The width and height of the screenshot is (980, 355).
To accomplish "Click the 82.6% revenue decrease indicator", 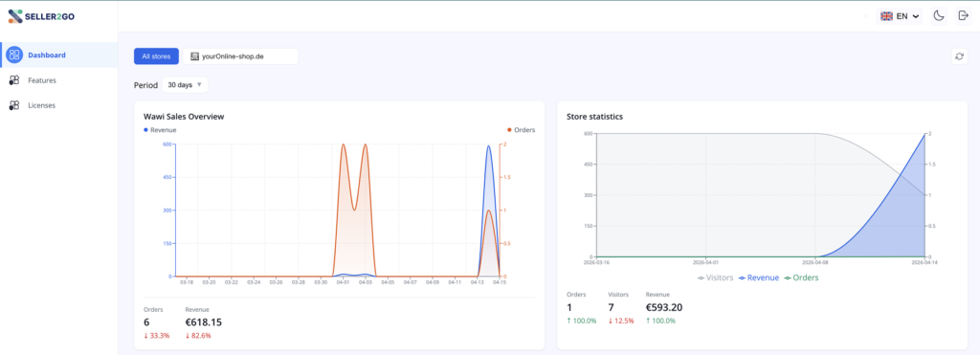I will click(198, 336).
